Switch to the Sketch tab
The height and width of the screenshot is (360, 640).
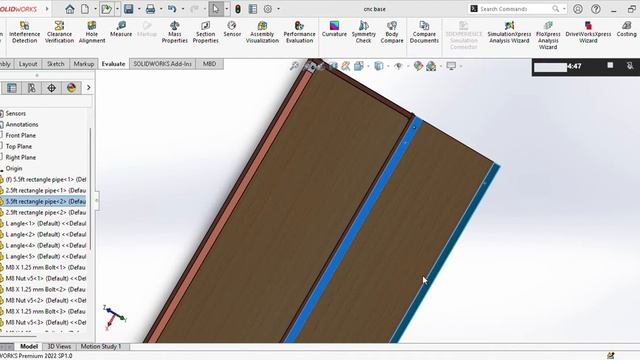[56, 64]
